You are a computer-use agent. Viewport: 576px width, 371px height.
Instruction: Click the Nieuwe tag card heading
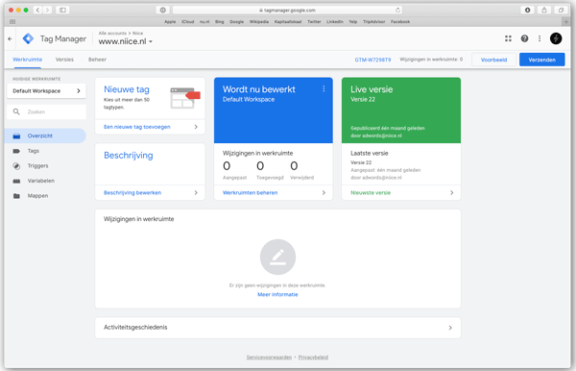point(126,89)
